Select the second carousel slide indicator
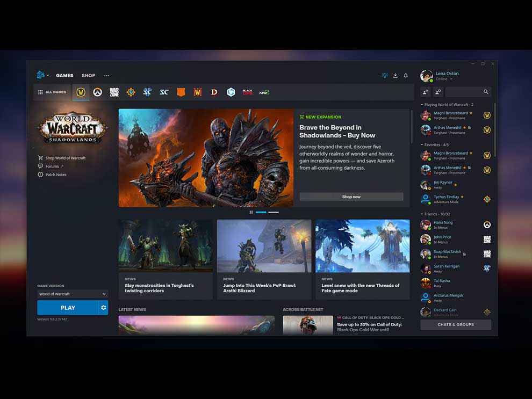 (x=274, y=212)
